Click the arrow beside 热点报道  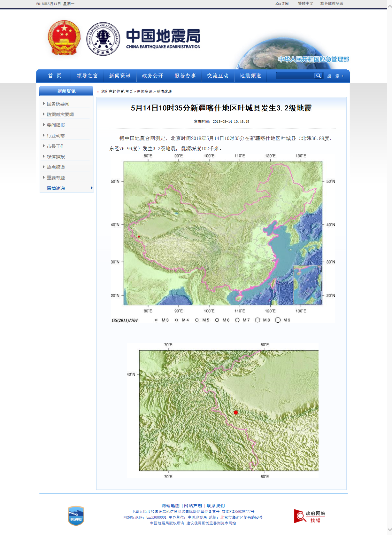click(x=44, y=167)
